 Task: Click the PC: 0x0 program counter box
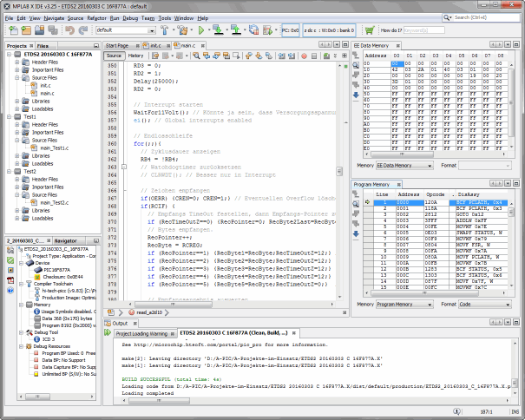point(290,30)
